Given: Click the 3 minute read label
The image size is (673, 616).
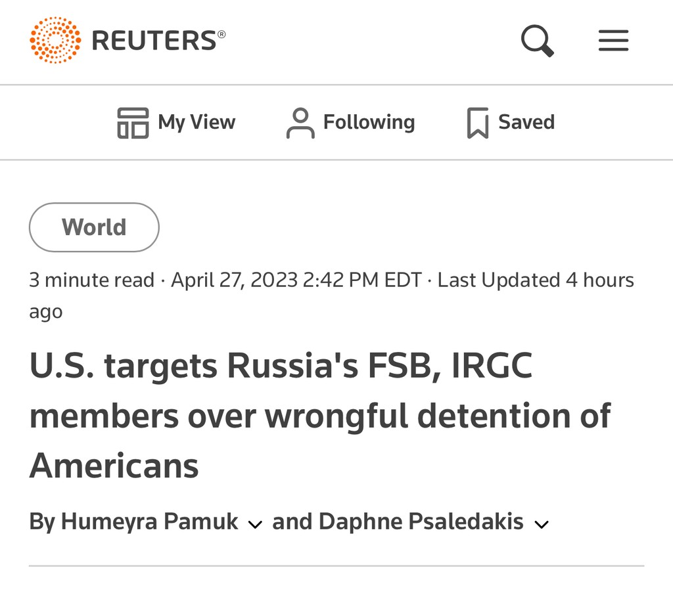Looking at the screenshot, I should [91, 280].
